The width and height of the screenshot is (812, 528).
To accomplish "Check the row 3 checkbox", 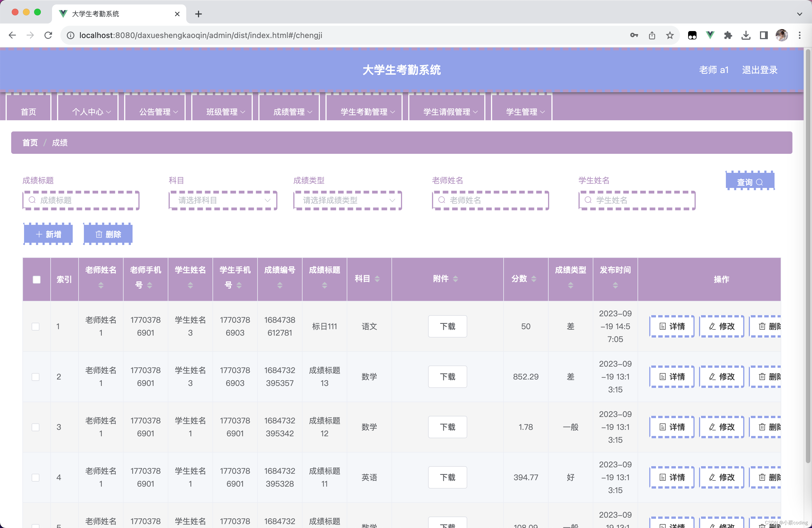I will 36,427.
